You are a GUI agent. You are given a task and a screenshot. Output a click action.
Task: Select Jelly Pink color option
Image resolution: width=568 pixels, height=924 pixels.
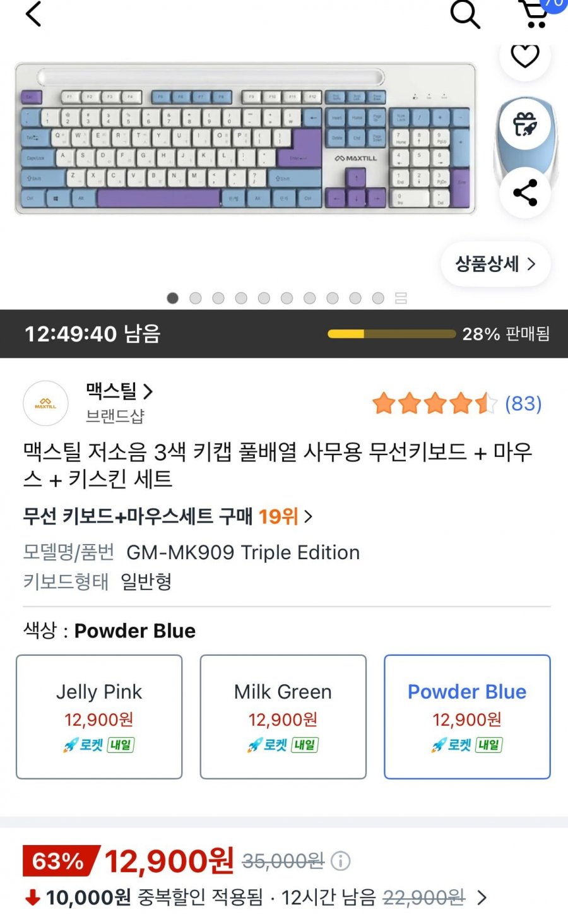point(99,716)
